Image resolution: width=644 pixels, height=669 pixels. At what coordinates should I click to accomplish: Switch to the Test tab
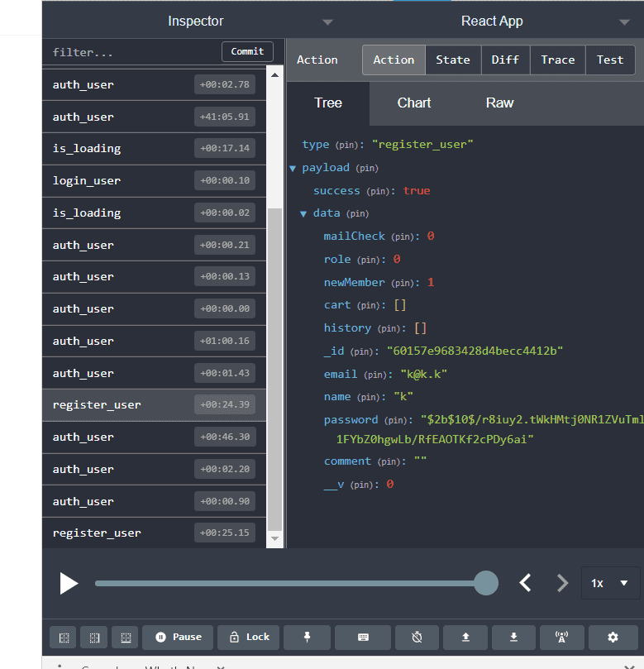(x=610, y=60)
